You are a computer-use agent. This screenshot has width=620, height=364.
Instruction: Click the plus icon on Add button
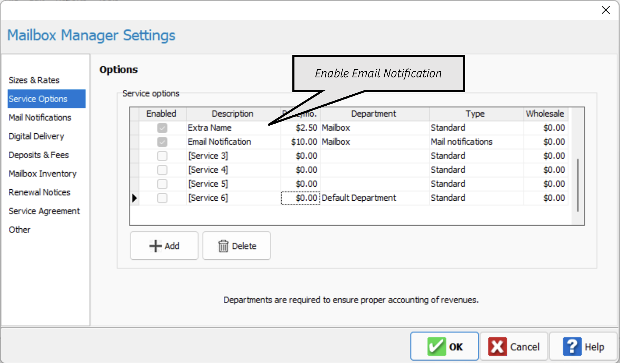155,246
